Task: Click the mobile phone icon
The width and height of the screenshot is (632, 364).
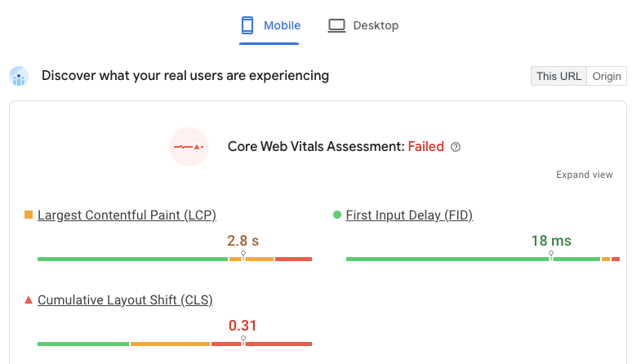Action: (x=247, y=25)
